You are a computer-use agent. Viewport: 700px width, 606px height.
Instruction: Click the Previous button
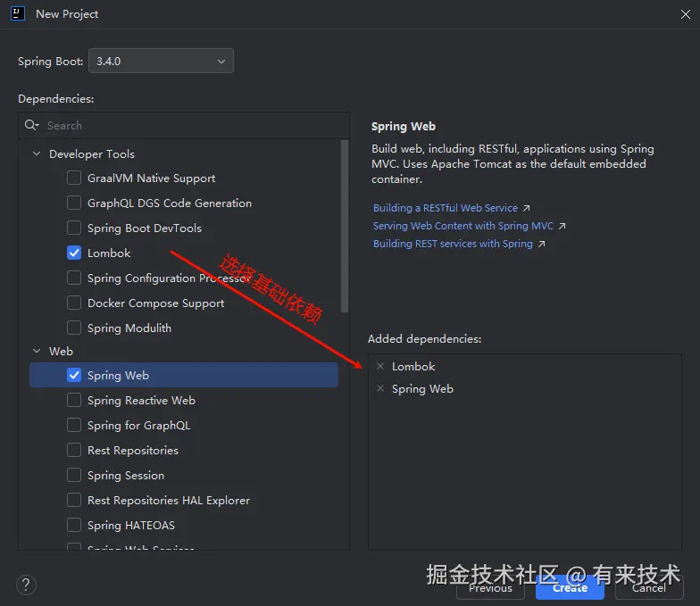pyautogui.click(x=490, y=588)
